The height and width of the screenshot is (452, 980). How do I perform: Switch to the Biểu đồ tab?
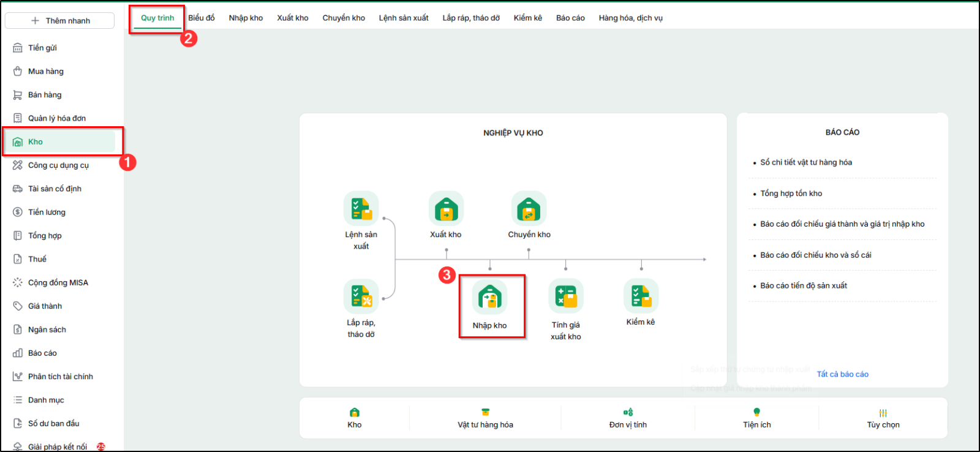[x=202, y=18]
